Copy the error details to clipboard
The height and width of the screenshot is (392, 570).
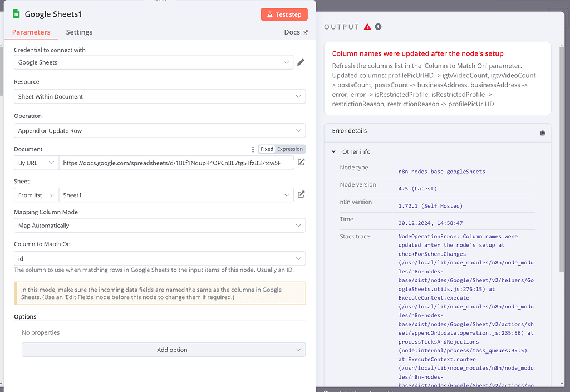coord(543,133)
